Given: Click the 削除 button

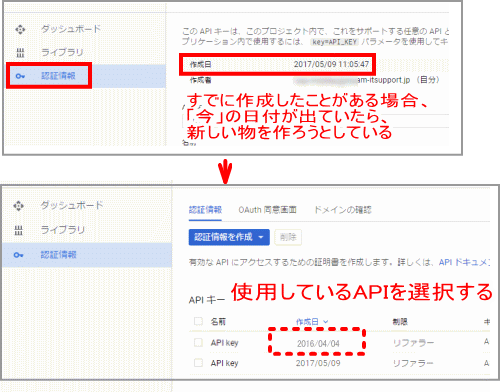Looking at the screenshot, I should click(x=288, y=237).
